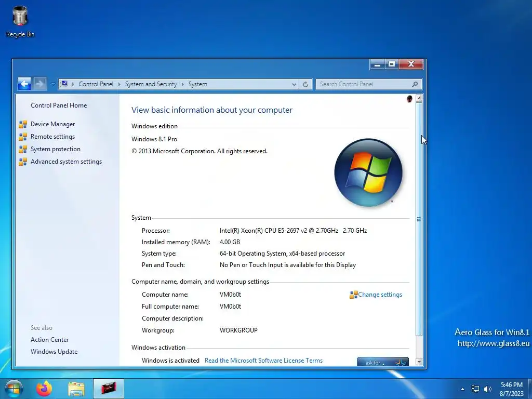The height and width of the screenshot is (399, 532).
Task: Click the search magnifier icon
Action: point(415,84)
